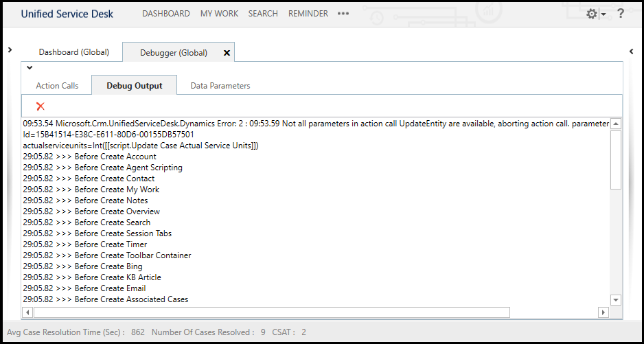Open the settings gear menu
The height and width of the screenshot is (344, 644).
tap(591, 14)
